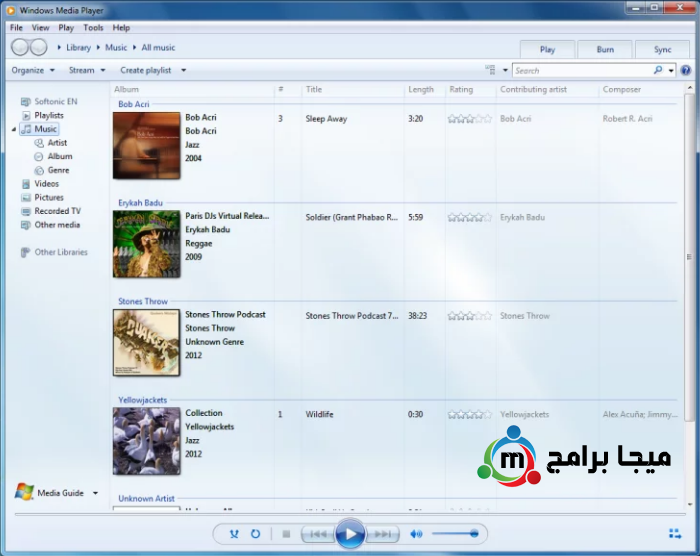This screenshot has width=700, height=556.
Task: Select Genre under Music
Action: (x=52, y=170)
